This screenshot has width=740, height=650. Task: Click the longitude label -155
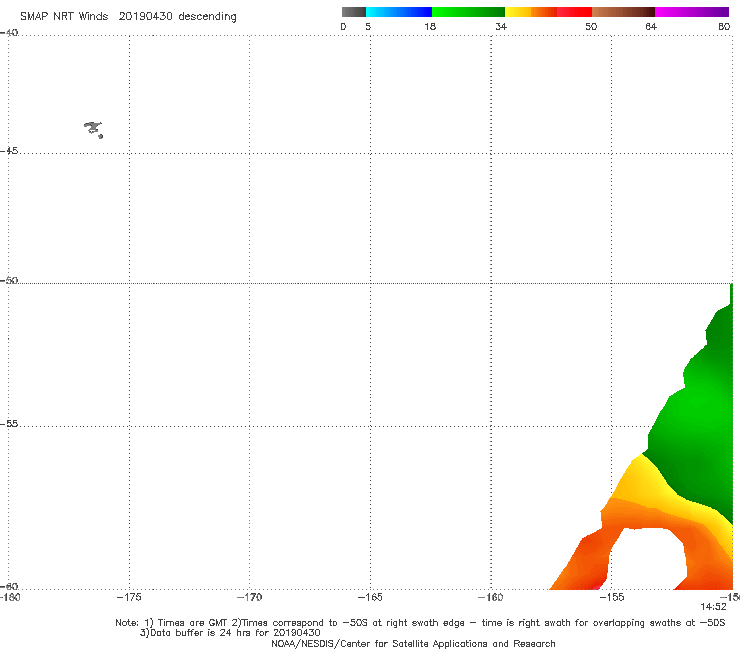tap(612, 597)
